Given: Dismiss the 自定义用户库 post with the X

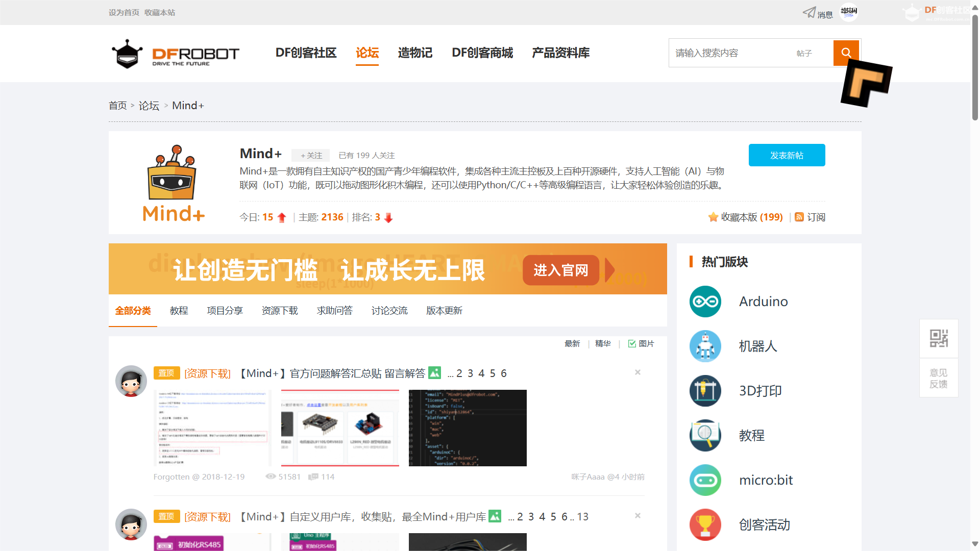Looking at the screenshot, I should (638, 516).
